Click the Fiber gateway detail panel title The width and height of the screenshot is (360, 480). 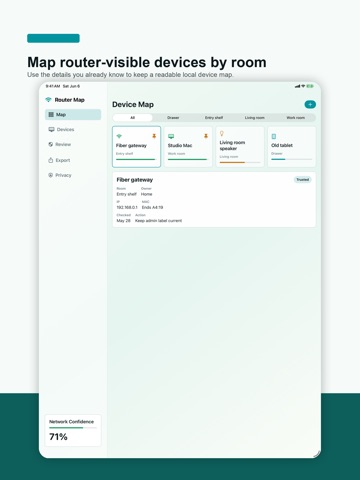coord(135,180)
